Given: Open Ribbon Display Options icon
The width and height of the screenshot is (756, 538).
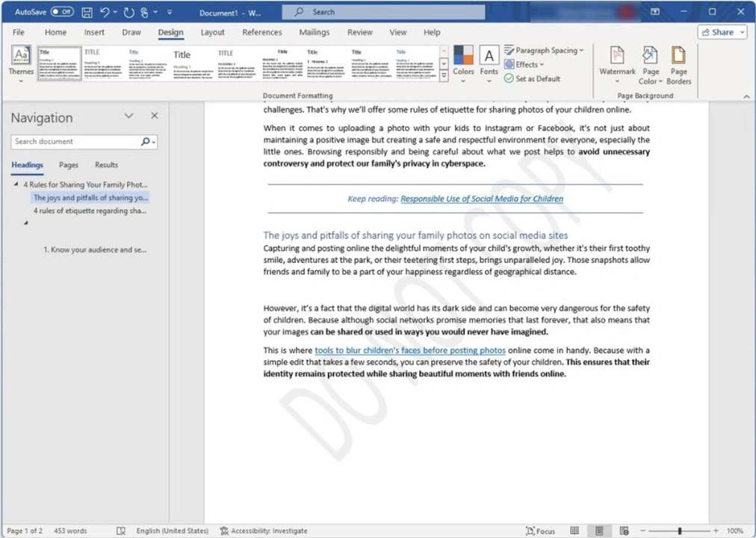Looking at the screenshot, I should (654, 11).
